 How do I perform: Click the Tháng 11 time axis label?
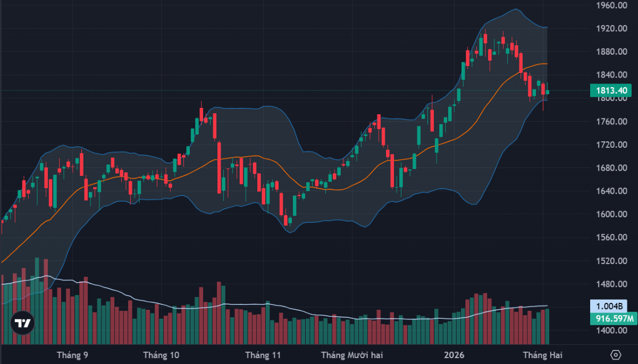point(262,354)
